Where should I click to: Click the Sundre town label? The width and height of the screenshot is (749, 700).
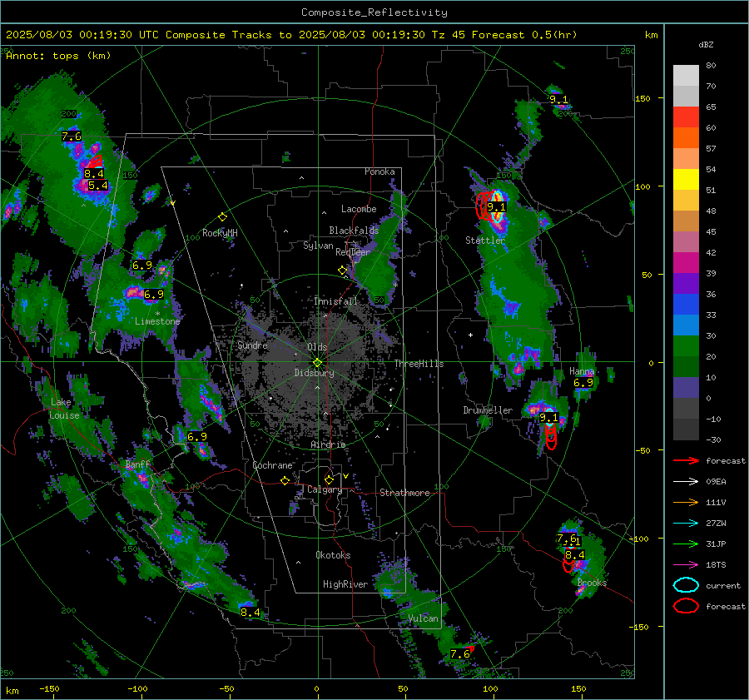tap(252, 345)
